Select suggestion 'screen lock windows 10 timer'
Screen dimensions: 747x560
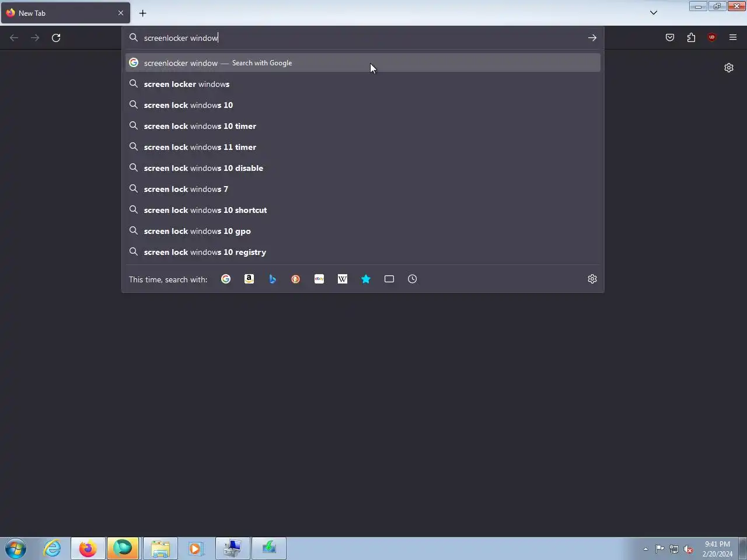(363, 126)
